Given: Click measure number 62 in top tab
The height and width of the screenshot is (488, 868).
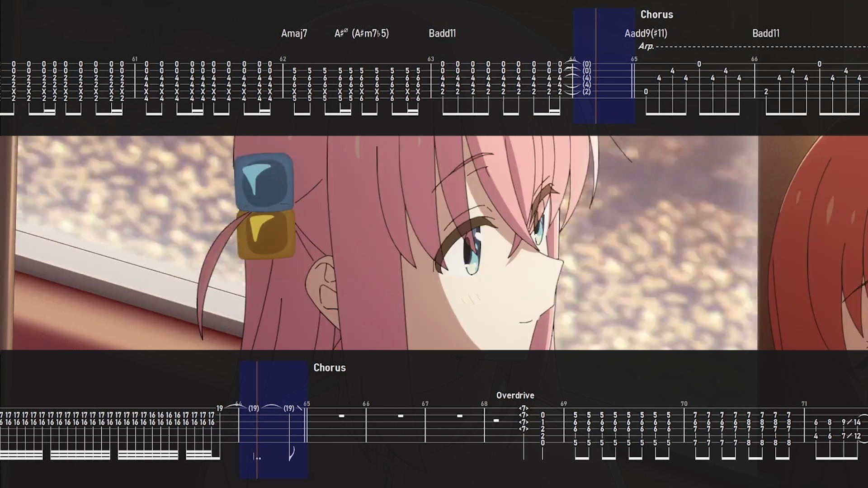Looking at the screenshot, I should 283,59.
